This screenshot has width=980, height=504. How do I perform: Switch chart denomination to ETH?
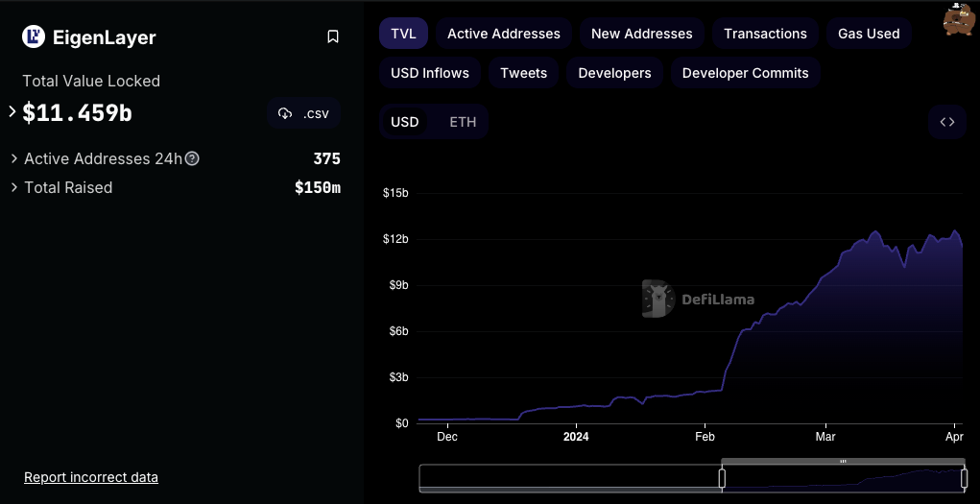click(x=464, y=122)
